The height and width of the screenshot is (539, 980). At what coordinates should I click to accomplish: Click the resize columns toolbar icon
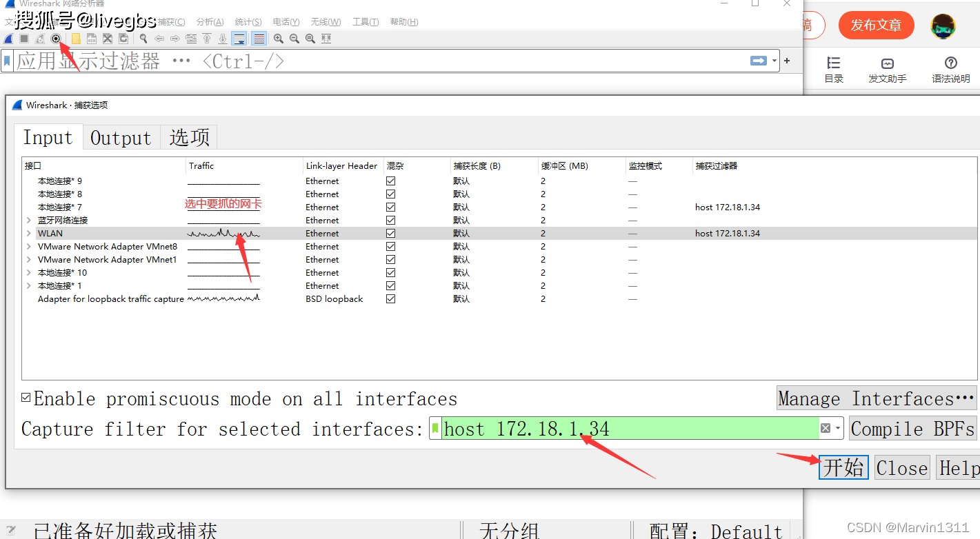coord(326,39)
